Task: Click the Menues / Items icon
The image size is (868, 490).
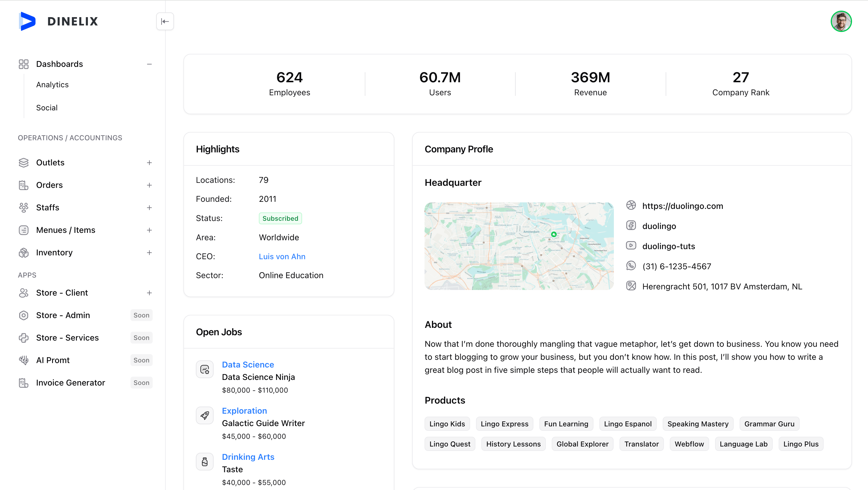Action: [x=23, y=230]
